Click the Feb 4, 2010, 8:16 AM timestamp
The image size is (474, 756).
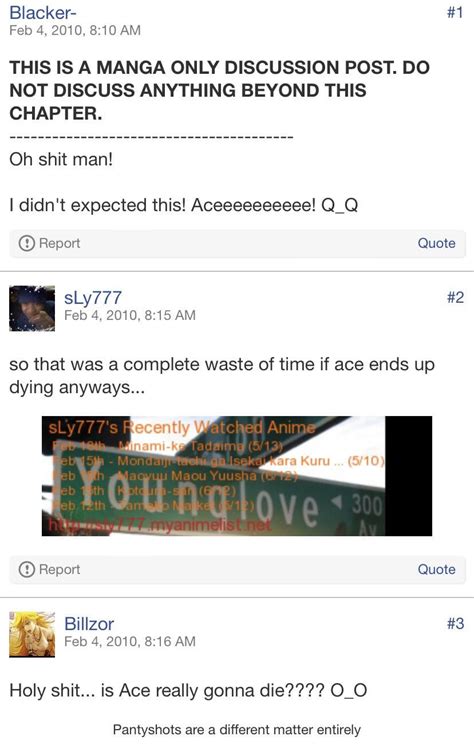(130, 642)
